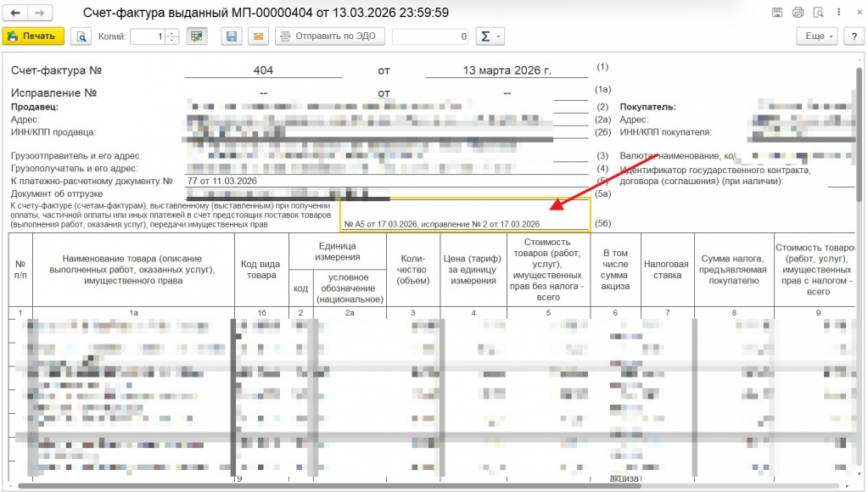868x492 pixels.
Task: Open the three-dot options menu in title bar
Action: click(838, 12)
